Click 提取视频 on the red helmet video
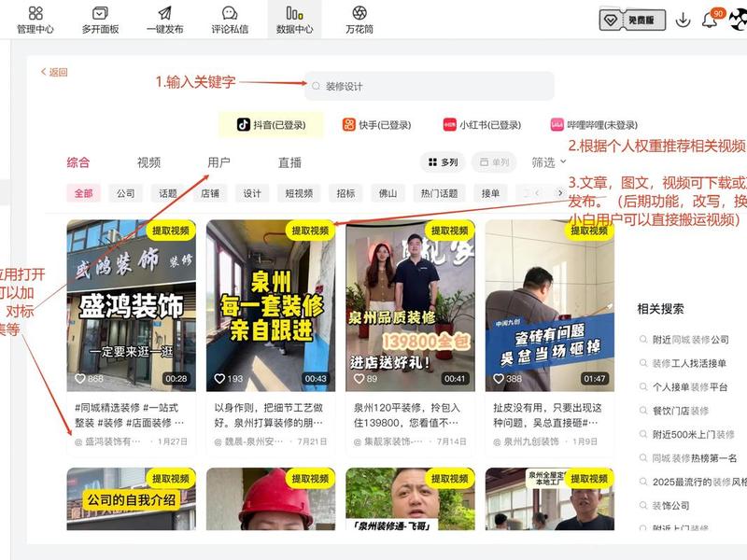 (310, 478)
